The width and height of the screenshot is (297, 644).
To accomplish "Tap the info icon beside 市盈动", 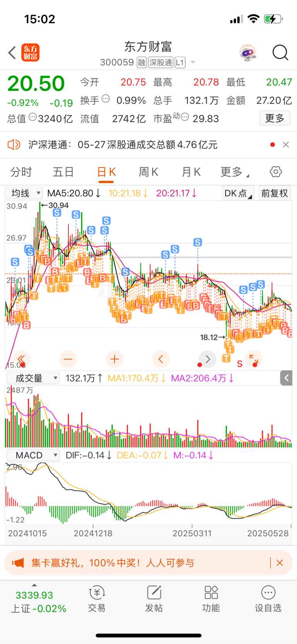I will click(x=185, y=117).
